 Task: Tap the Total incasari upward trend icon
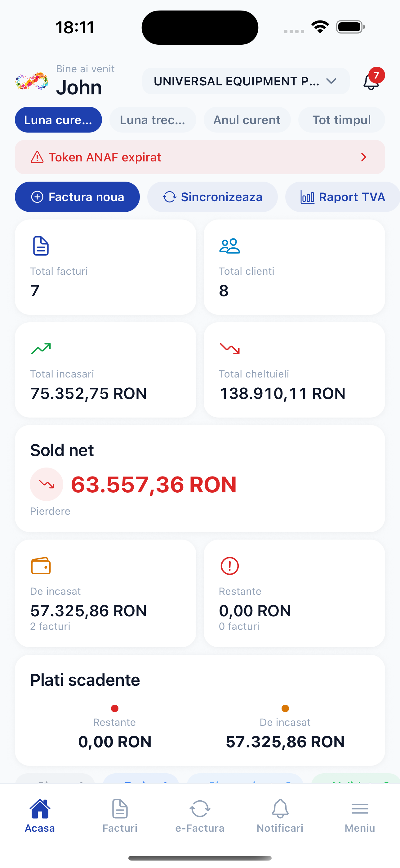(41, 349)
